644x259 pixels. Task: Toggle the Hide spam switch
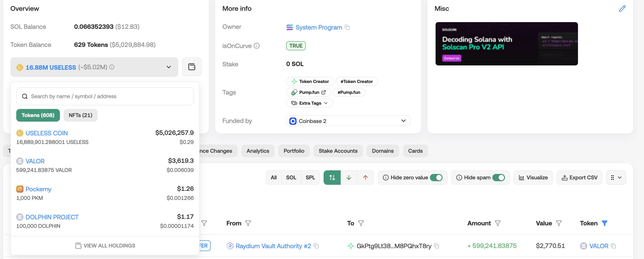tap(498, 177)
